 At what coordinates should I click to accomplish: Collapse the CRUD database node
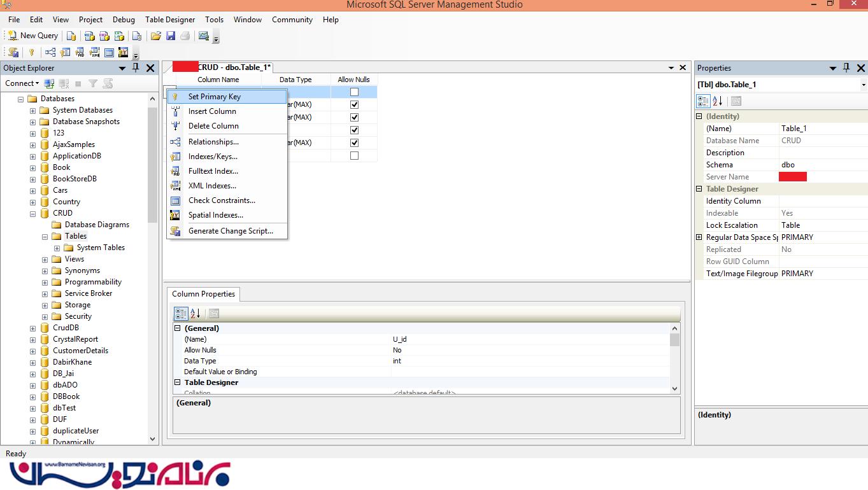[32, 214]
